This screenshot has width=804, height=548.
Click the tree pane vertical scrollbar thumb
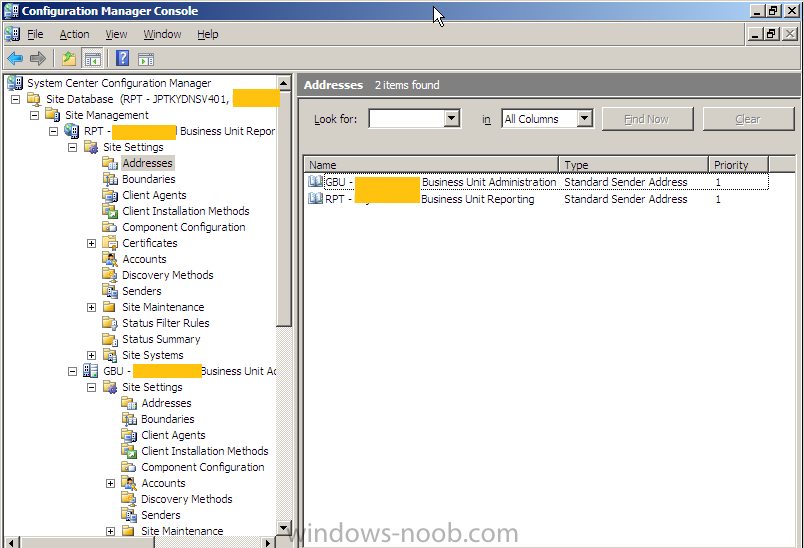tap(284, 208)
